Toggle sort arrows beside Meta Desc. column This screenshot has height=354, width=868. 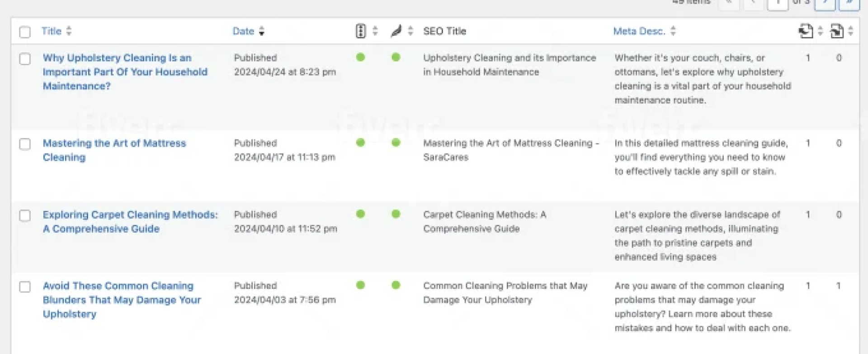tap(673, 31)
